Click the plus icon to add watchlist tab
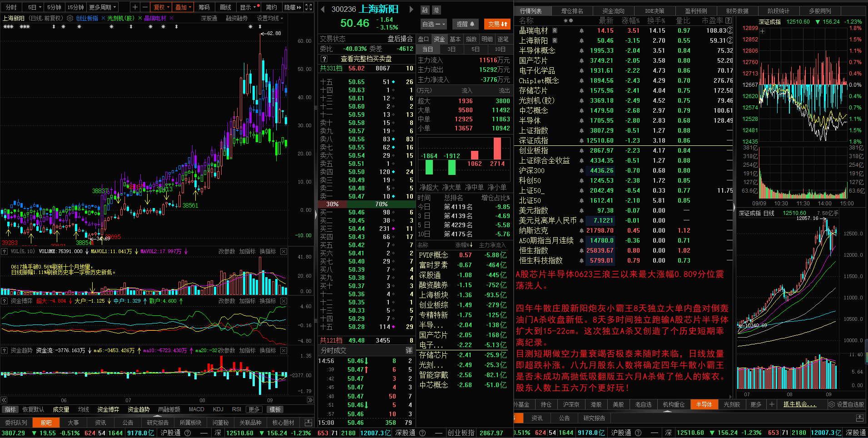 (771, 404)
